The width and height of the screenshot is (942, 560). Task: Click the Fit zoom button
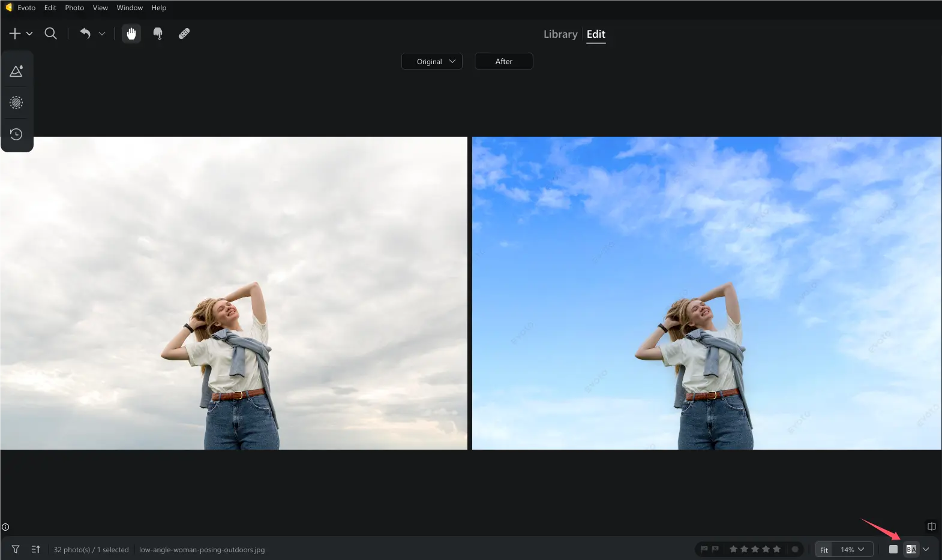824,550
